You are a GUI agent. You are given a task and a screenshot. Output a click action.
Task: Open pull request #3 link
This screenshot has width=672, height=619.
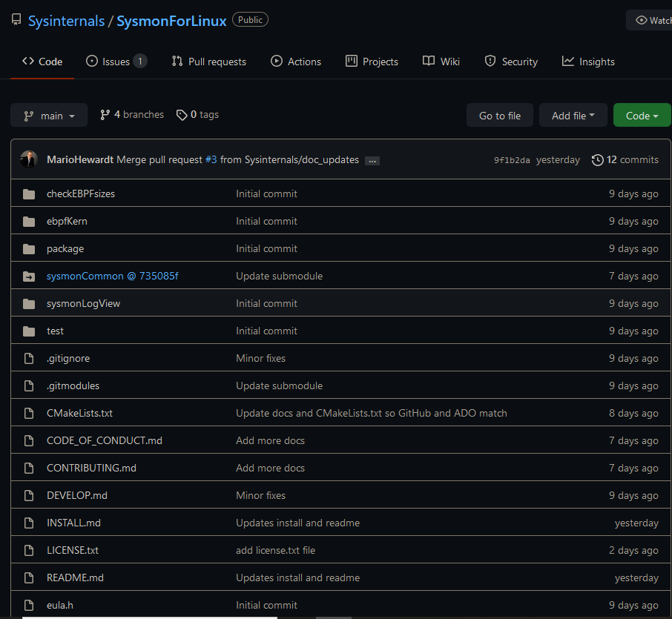pos(211,160)
